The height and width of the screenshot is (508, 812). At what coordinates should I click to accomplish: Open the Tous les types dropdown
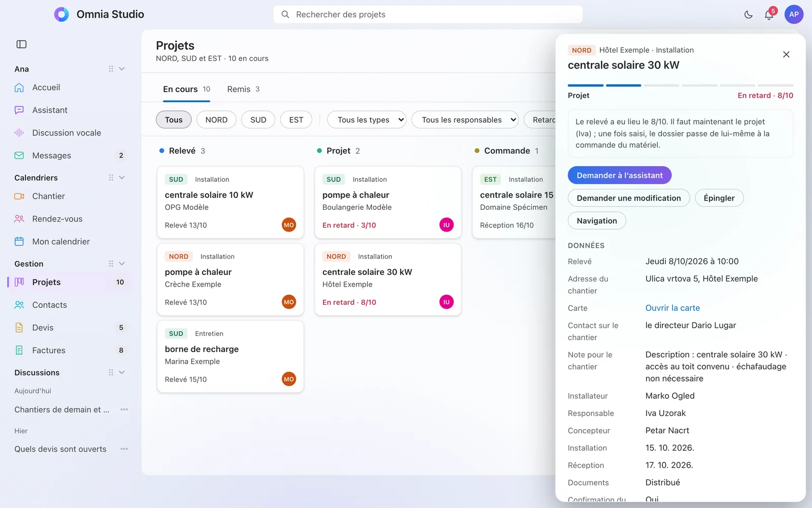367,120
